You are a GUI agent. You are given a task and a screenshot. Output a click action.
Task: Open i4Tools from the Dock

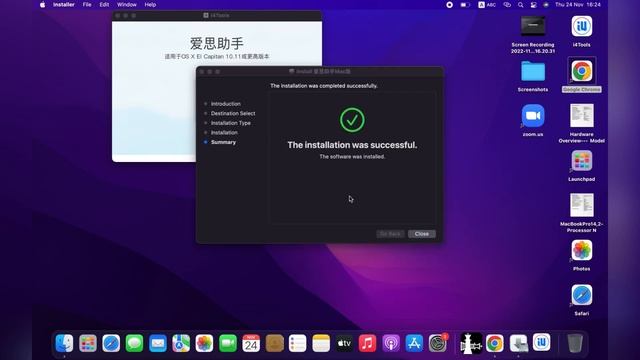coord(542,342)
